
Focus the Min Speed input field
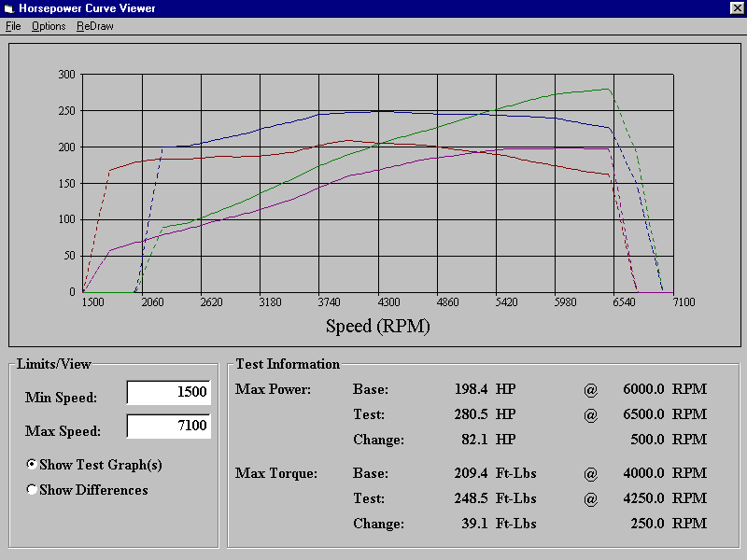[x=168, y=393]
